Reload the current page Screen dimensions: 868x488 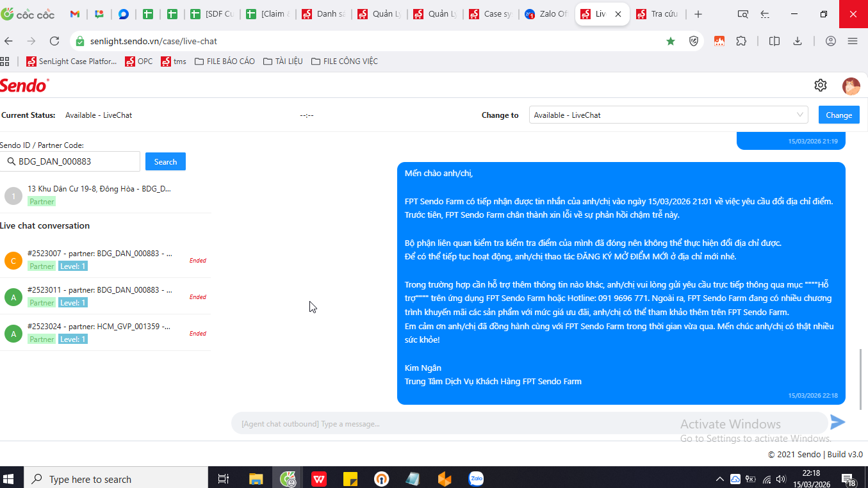(x=55, y=41)
